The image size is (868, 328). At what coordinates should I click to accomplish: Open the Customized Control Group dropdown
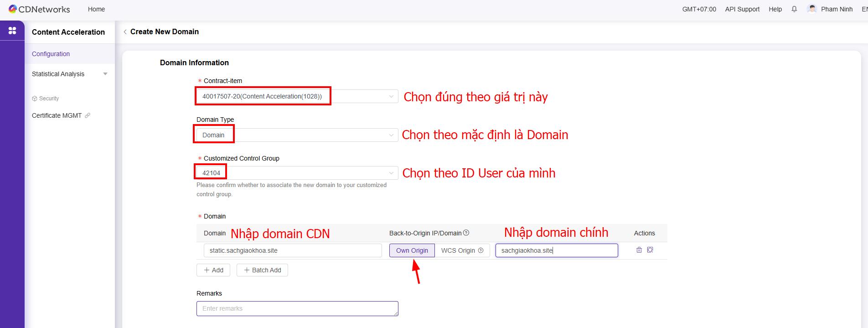tap(297, 173)
